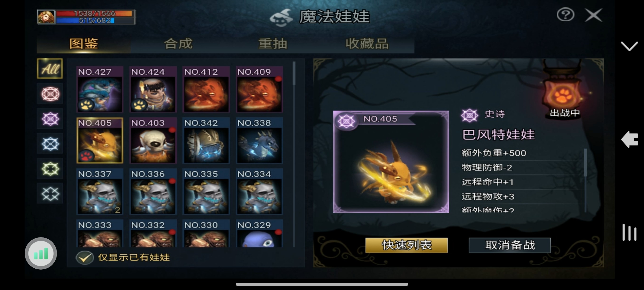Image resolution: width=644 pixels, height=290 pixels.
Task: Select the blue rarity star filter
Action: click(50, 144)
